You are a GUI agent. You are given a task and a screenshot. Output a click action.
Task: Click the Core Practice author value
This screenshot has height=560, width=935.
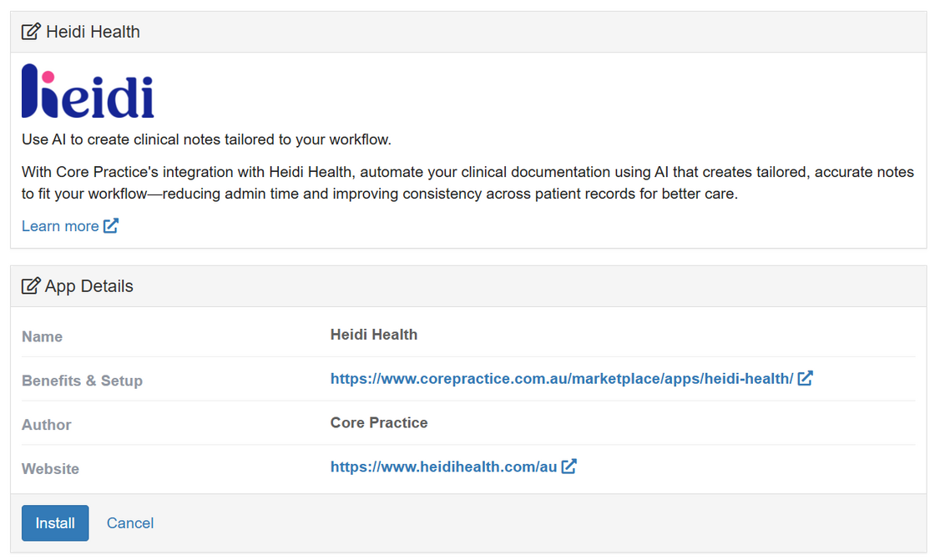pyautogui.click(x=379, y=423)
